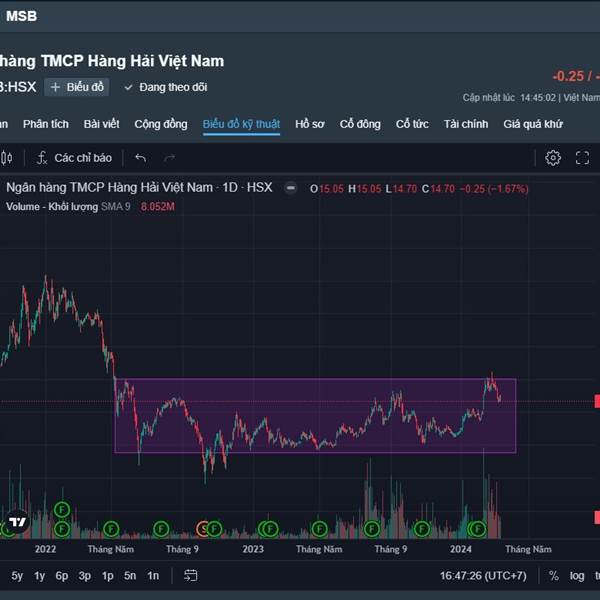
Task: Click F marker above second Tháng Năm label
Action: click(x=320, y=529)
